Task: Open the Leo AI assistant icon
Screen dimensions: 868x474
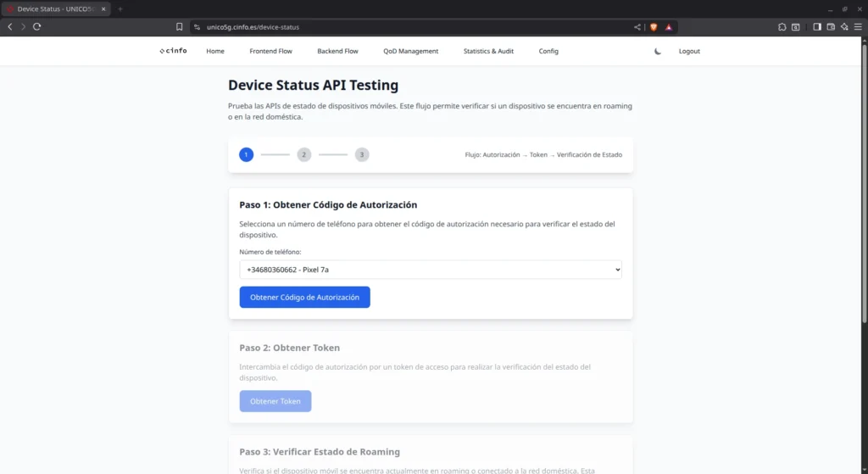Action: 844,27
